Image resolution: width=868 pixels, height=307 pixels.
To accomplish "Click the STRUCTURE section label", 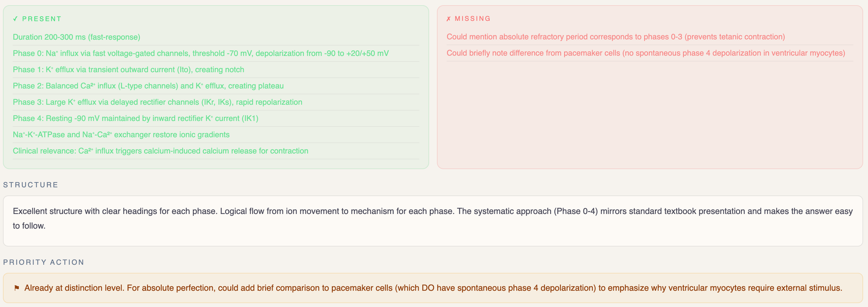I will [31, 185].
